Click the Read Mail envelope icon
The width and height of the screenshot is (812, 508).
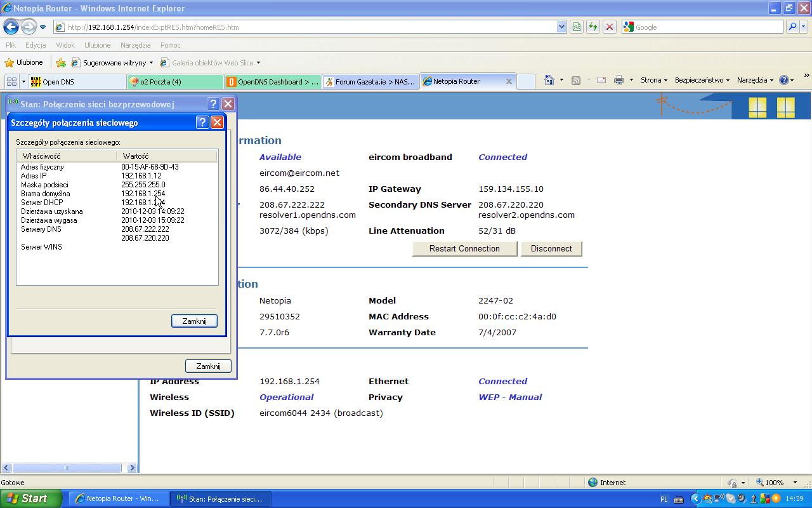point(601,80)
